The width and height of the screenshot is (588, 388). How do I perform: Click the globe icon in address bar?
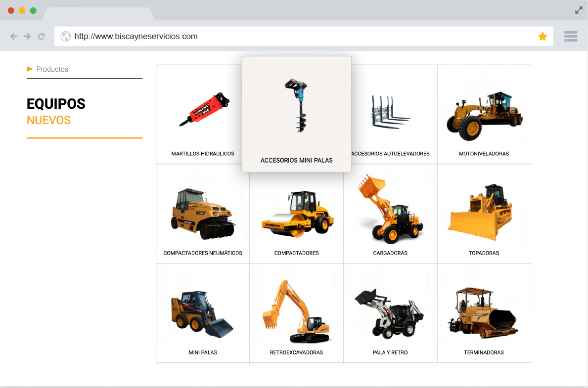[65, 37]
